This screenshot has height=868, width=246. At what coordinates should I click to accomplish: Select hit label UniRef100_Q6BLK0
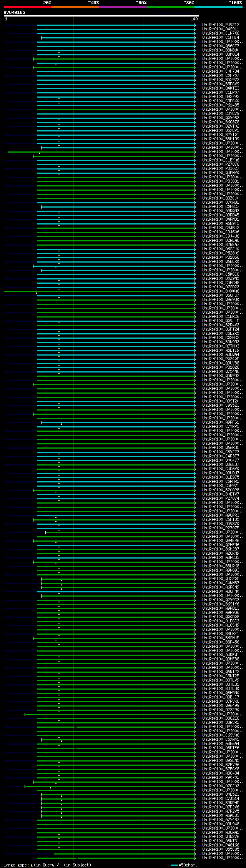click(x=221, y=262)
